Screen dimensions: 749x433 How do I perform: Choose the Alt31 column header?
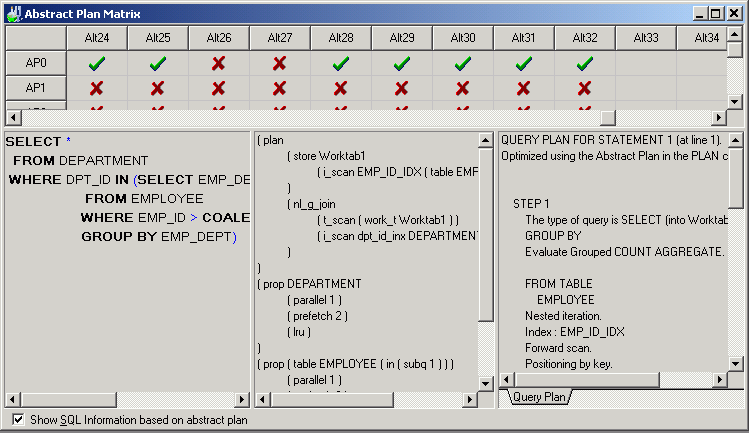tap(524, 38)
